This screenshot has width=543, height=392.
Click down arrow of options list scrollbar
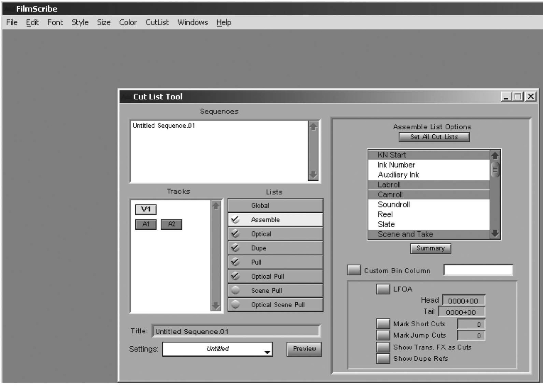point(495,233)
